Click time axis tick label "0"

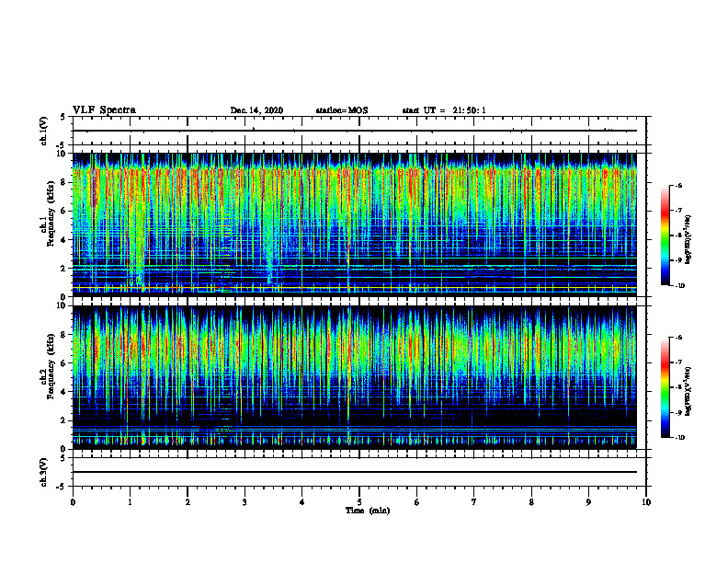tap(73, 502)
